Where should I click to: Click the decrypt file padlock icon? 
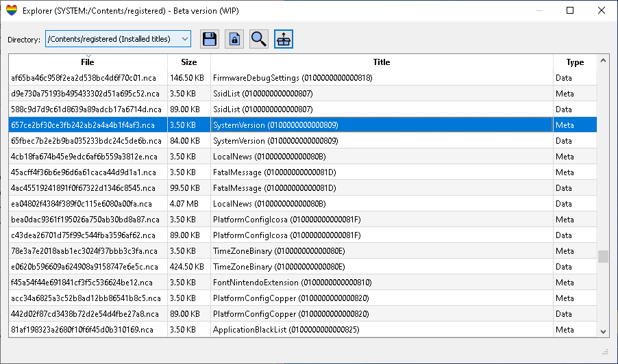tap(234, 39)
